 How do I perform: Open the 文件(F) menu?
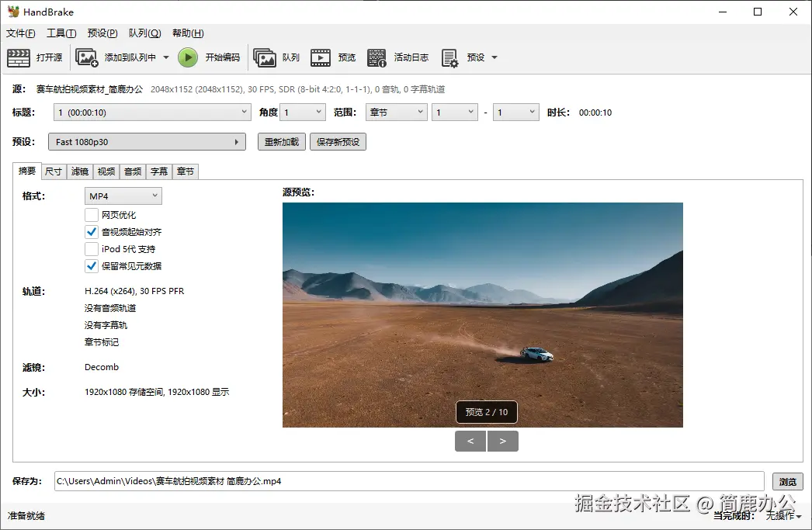click(x=21, y=33)
